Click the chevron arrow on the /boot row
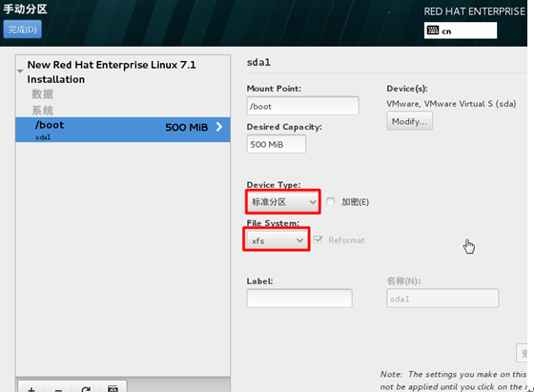This screenshot has height=392, width=535. pos(219,127)
